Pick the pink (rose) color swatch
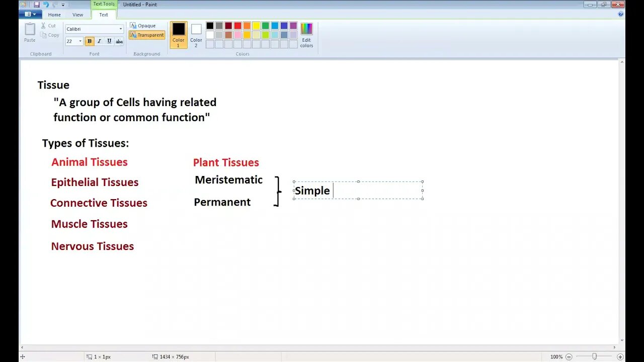The width and height of the screenshot is (644, 362). (237, 35)
